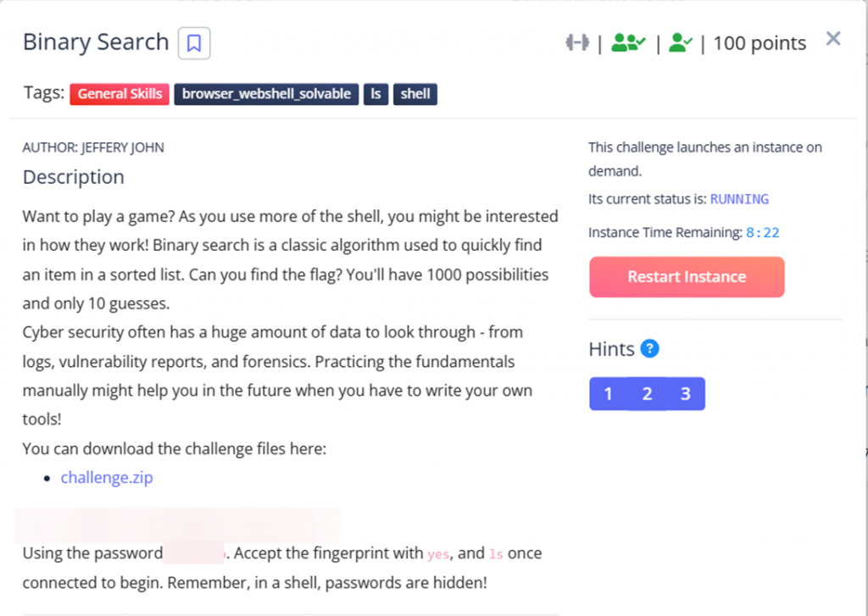Click the 100 points label
The image size is (868, 616).
[759, 43]
